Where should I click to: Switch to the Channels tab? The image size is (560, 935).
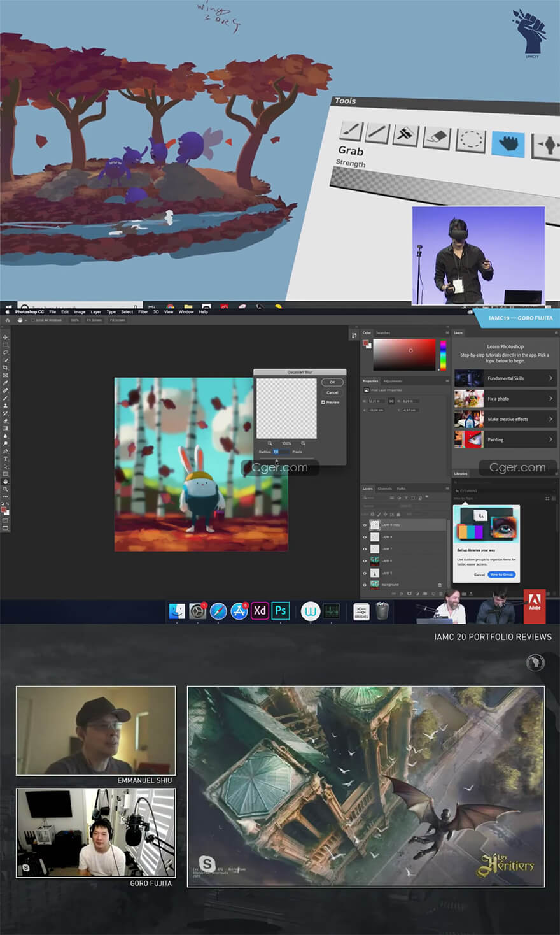[x=384, y=489]
